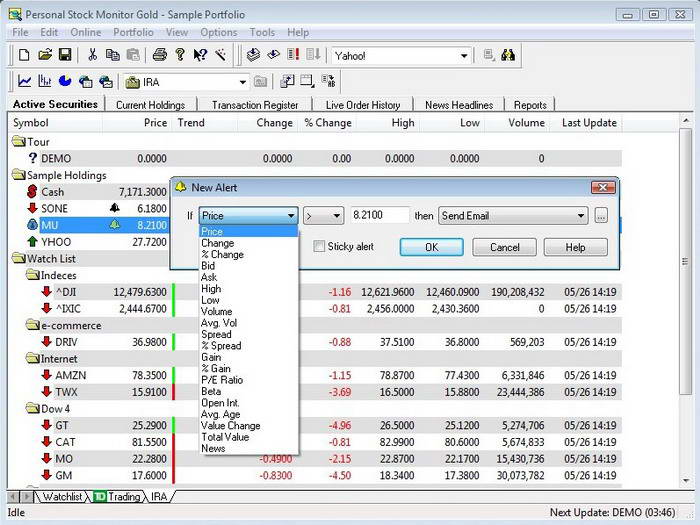Viewport: 700px width, 525px height.
Task: Switch to News Headlines tab
Action: coord(459,105)
